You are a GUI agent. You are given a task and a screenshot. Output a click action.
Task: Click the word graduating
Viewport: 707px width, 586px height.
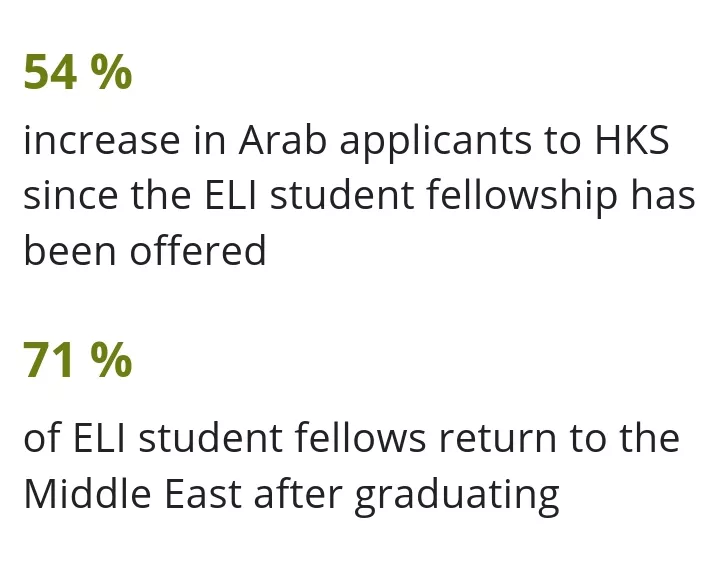pos(457,497)
